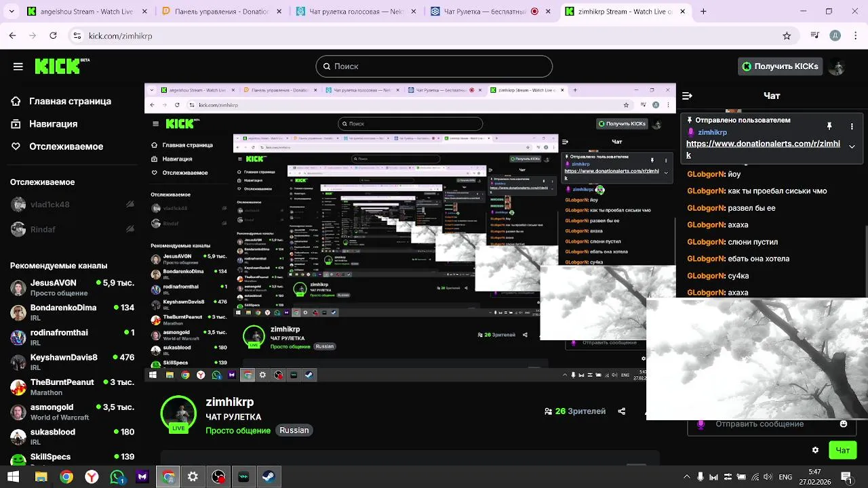Bookmark this page with the star icon
The width and height of the screenshot is (868, 488).
(787, 36)
